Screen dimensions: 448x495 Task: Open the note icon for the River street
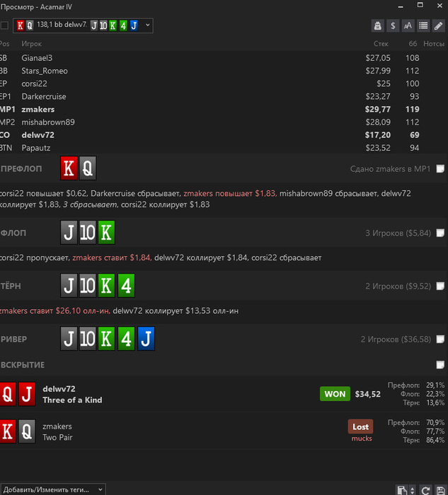440,339
